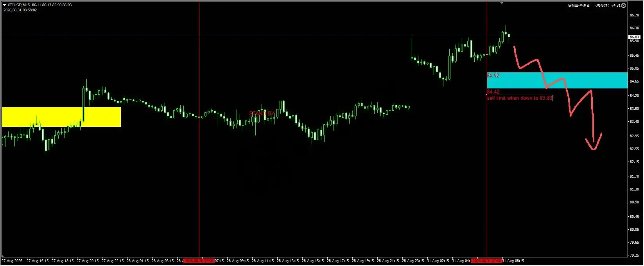Screen dimensions: 644x266
Task: Click the 2026.08.31 08:58:02 timestamp text
Action: 20,10
